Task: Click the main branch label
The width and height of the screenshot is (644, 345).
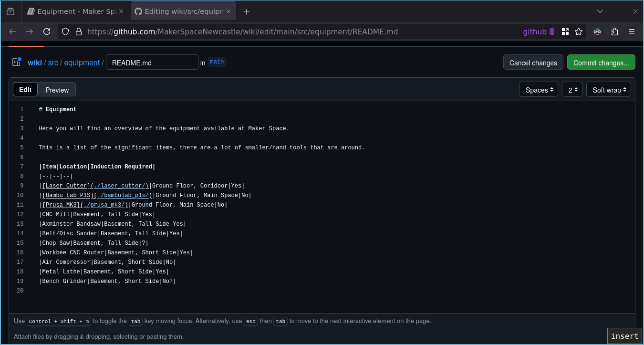Action: [x=217, y=62]
